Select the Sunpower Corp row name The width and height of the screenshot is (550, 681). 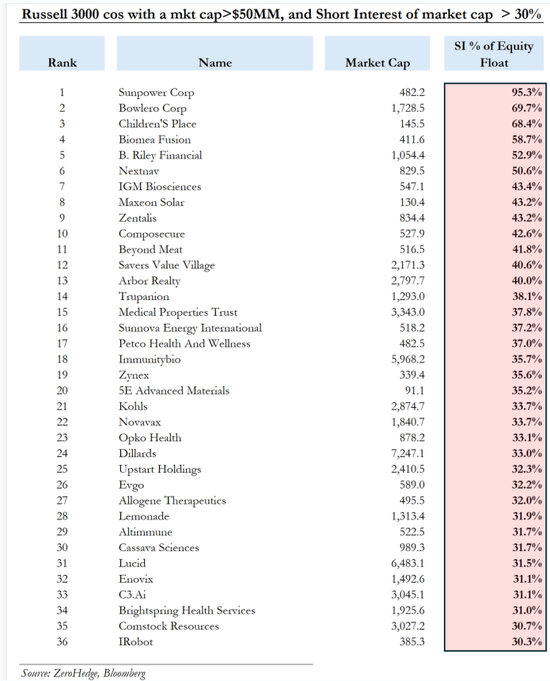[156, 93]
